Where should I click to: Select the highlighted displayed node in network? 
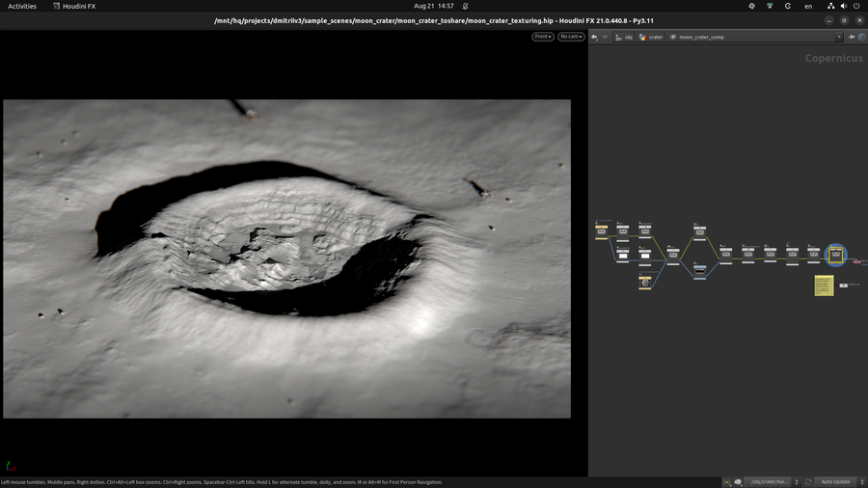coord(836,256)
